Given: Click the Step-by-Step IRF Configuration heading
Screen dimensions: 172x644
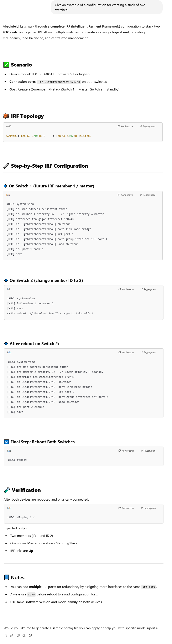Looking at the screenshot, I should click(x=49, y=166).
